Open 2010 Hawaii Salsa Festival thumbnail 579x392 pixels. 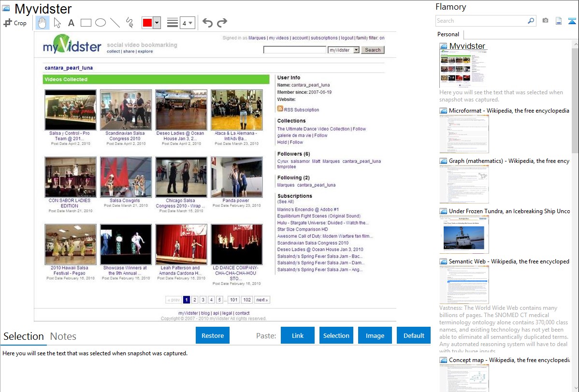[x=71, y=244]
